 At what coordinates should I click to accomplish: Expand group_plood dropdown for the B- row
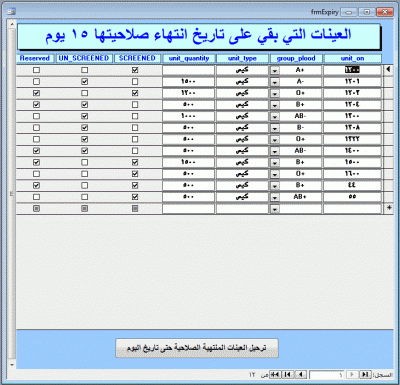coord(275,128)
